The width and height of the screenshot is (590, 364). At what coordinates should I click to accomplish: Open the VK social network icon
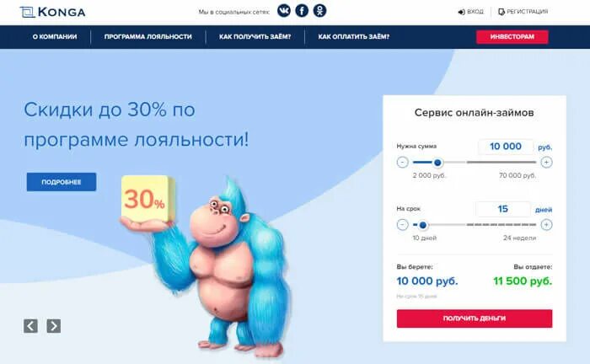pyautogui.click(x=284, y=10)
